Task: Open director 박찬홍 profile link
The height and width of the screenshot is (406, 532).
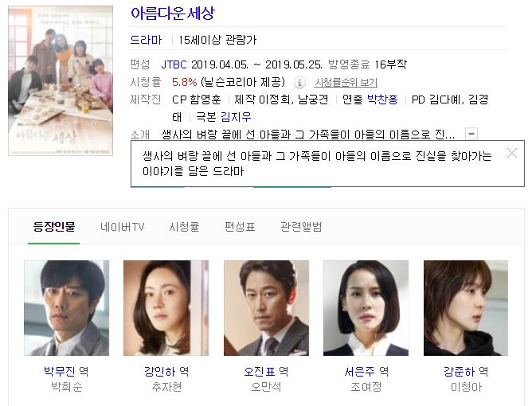Action: (x=382, y=100)
